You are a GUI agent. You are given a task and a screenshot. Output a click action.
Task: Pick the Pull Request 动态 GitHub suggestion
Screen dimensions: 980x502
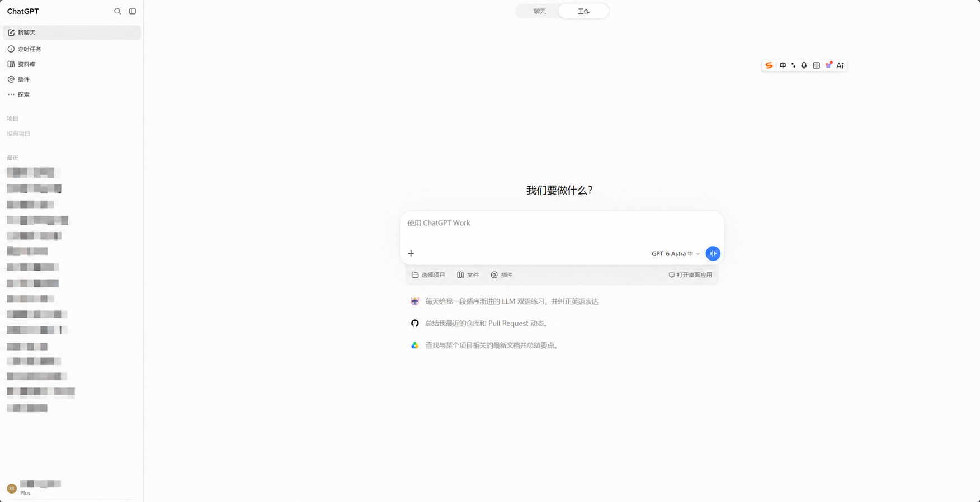480,323
